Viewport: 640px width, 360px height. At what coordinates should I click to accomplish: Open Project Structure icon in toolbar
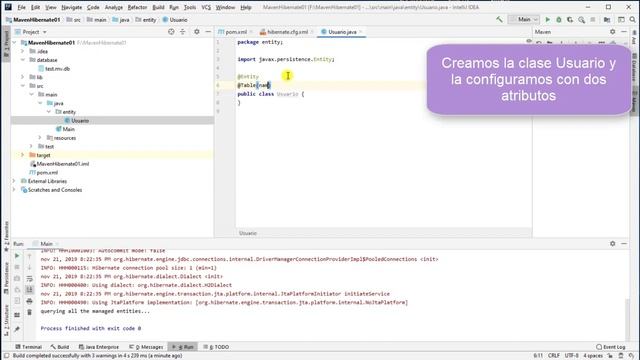pos(607,20)
